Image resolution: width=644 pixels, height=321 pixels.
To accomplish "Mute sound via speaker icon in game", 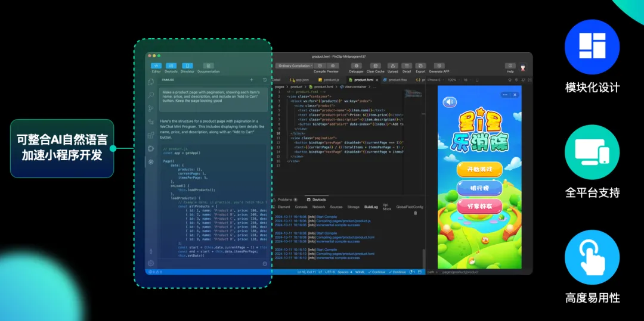I will click(x=449, y=102).
